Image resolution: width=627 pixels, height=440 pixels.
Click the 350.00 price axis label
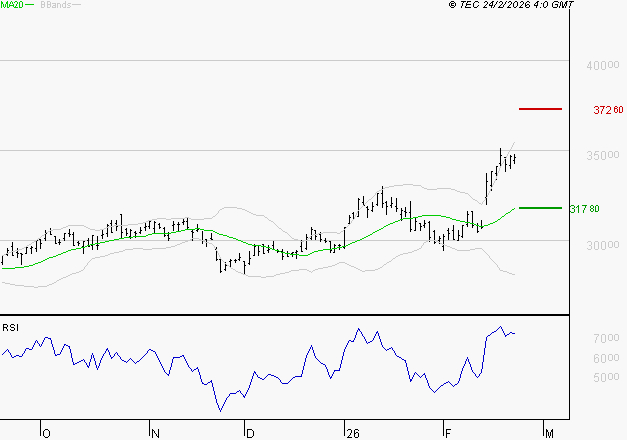click(x=603, y=155)
